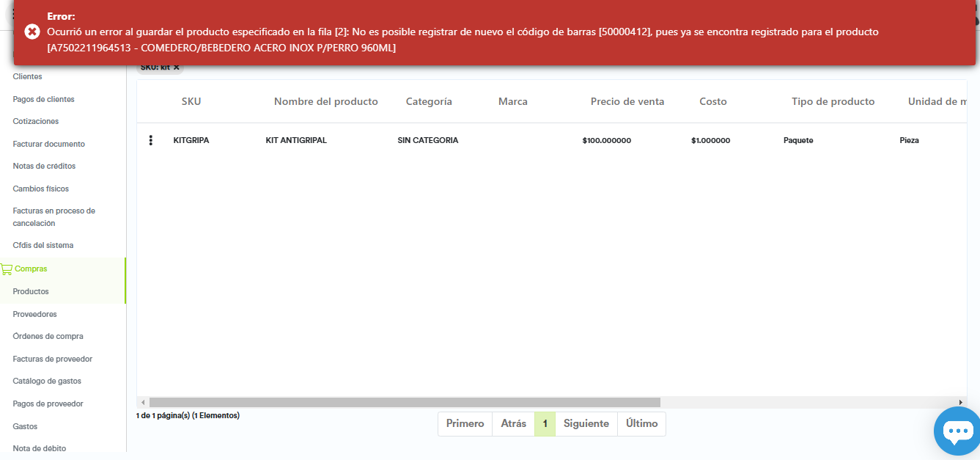
Task: Click the Primero pagination button
Action: point(465,424)
